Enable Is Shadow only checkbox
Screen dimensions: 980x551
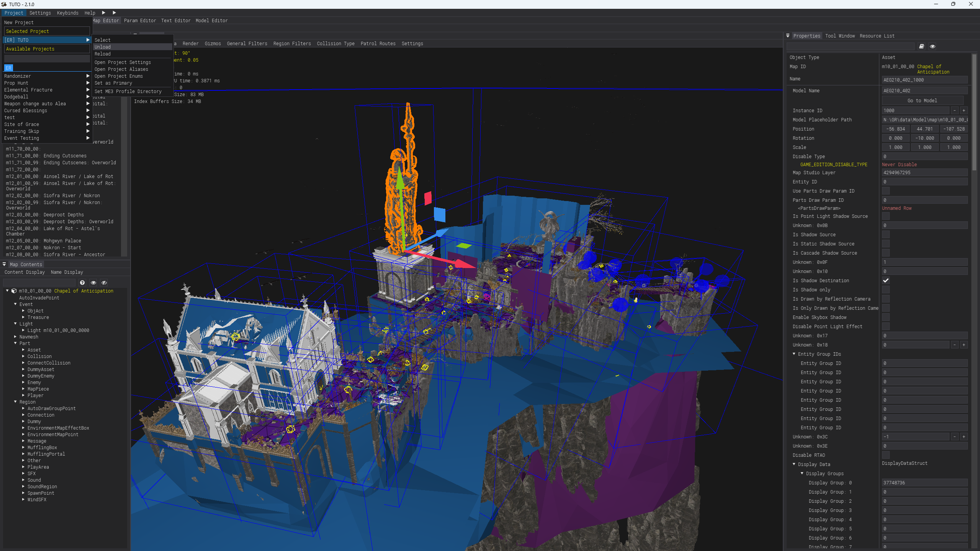coord(886,290)
